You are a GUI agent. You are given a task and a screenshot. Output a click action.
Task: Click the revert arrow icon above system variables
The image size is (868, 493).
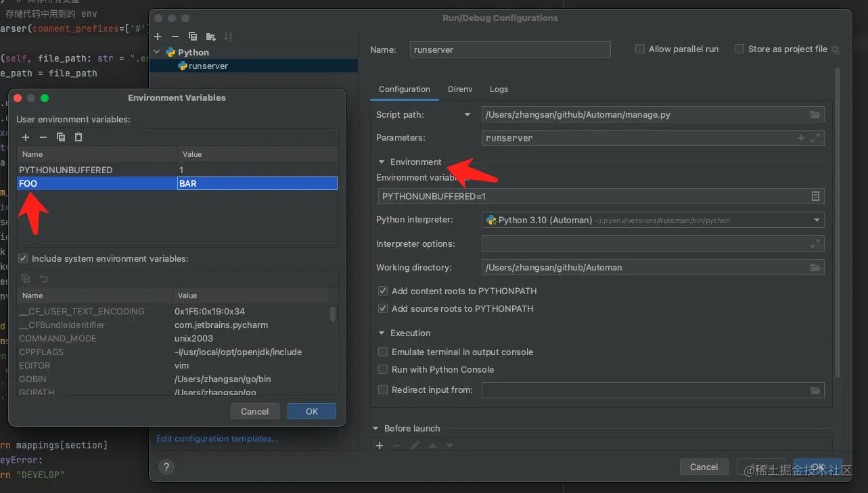pos(43,279)
